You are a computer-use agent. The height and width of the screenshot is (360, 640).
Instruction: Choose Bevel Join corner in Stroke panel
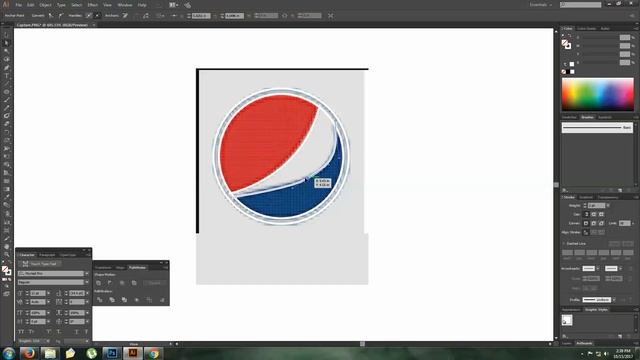601,223
